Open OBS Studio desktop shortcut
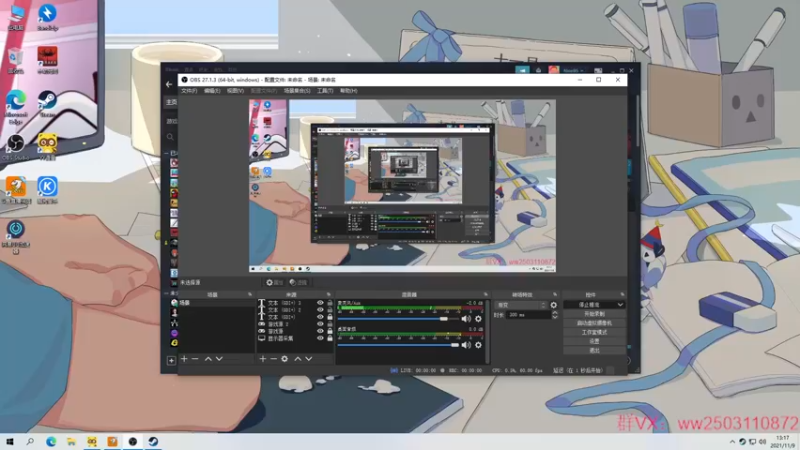 (15, 147)
